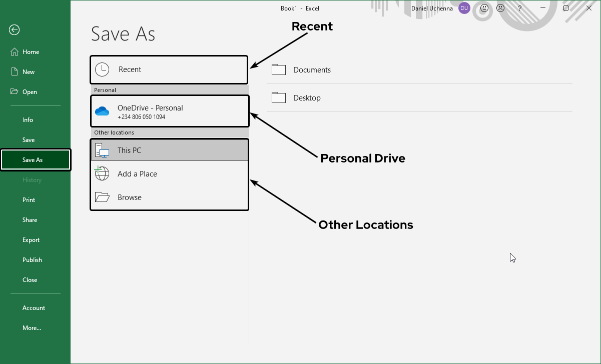Image resolution: width=601 pixels, height=364 pixels.
Task: Click the back arrow to exit Backstage
Action: (x=14, y=30)
